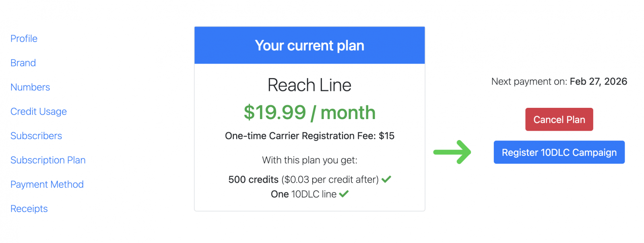Click the Reach Line plan name
The width and height of the screenshot is (644, 243).
(x=310, y=85)
